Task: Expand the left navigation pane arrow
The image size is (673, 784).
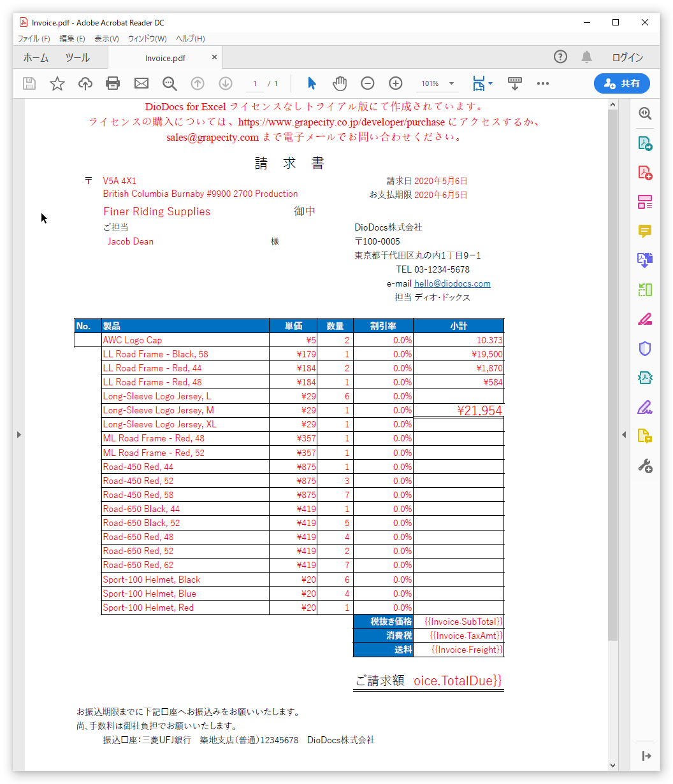Action: tap(18, 434)
